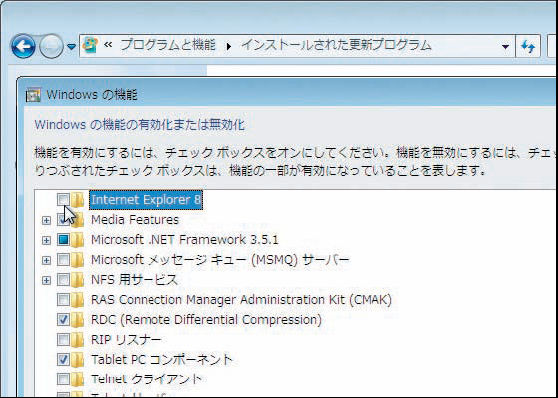This screenshot has height=398, width=558.
Task: Click the Windows の機能の有効化または無効化 heading
Action: (x=140, y=125)
